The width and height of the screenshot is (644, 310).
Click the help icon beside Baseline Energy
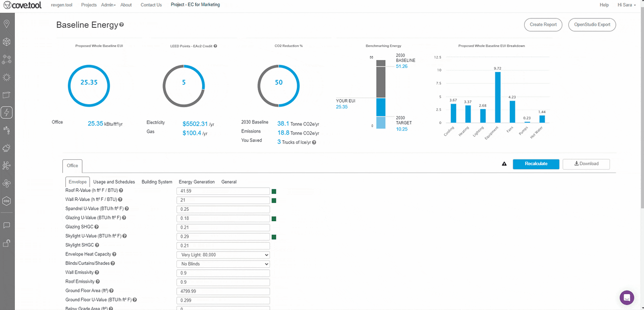tap(122, 25)
